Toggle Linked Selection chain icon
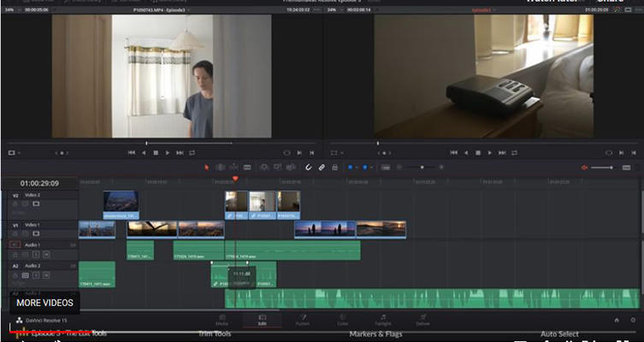 tap(322, 167)
